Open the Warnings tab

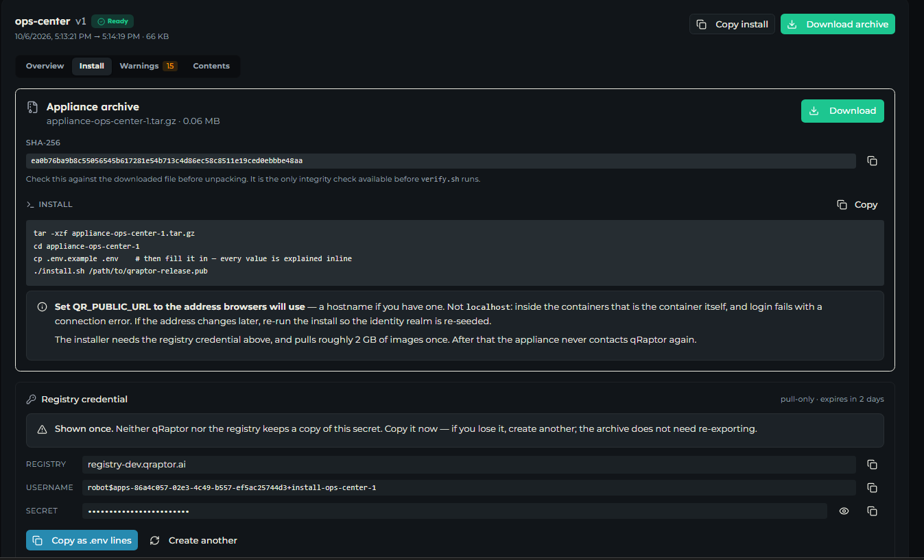pos(147,66)
